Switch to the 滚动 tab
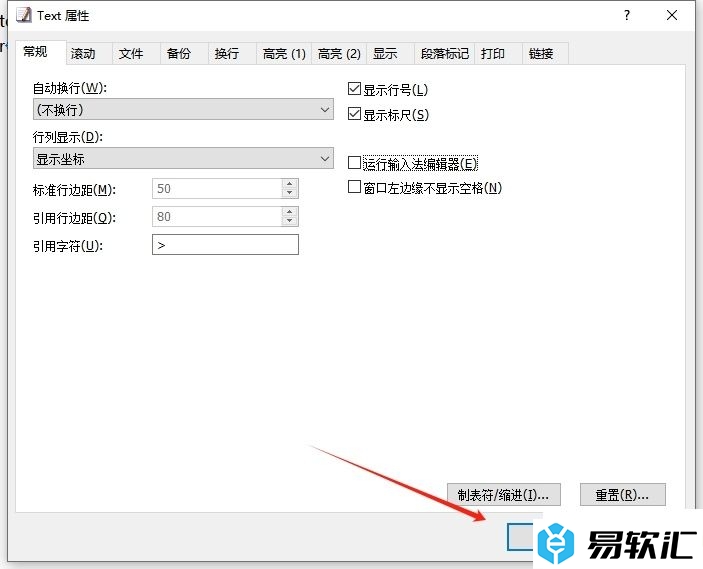 click(84, 54)
